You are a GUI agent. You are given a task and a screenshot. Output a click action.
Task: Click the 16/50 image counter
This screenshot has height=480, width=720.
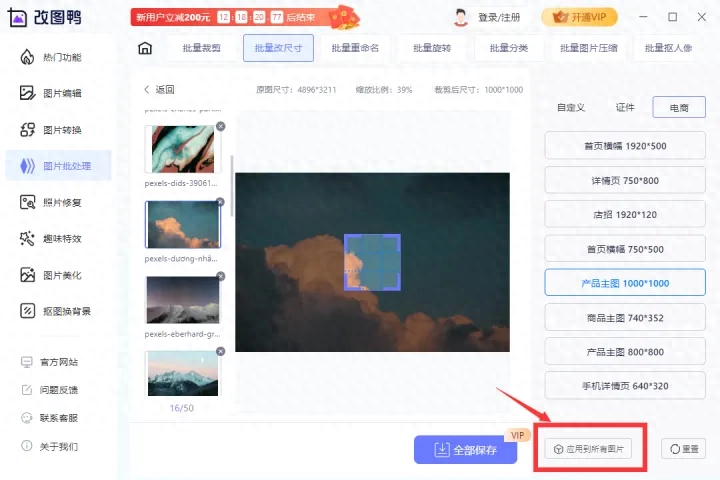click(181, 408)
